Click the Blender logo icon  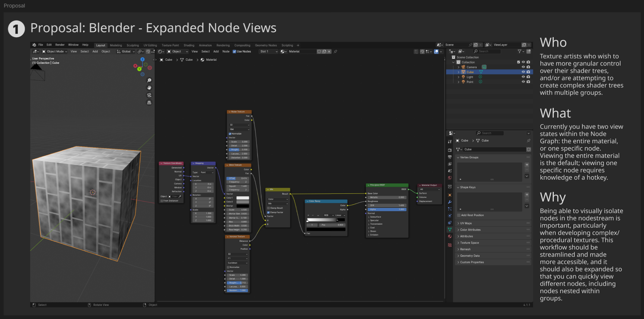click(x=34, y=45)
